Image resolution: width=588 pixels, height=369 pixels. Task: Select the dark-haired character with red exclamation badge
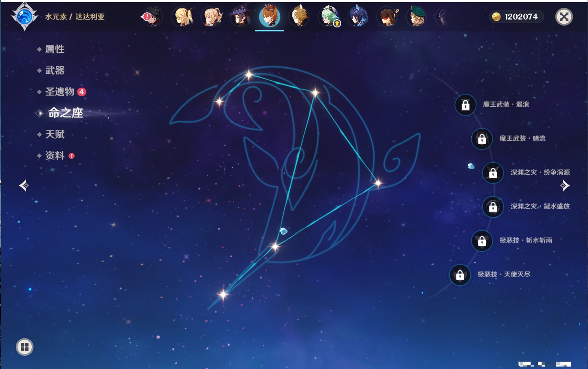pos(152,17)
